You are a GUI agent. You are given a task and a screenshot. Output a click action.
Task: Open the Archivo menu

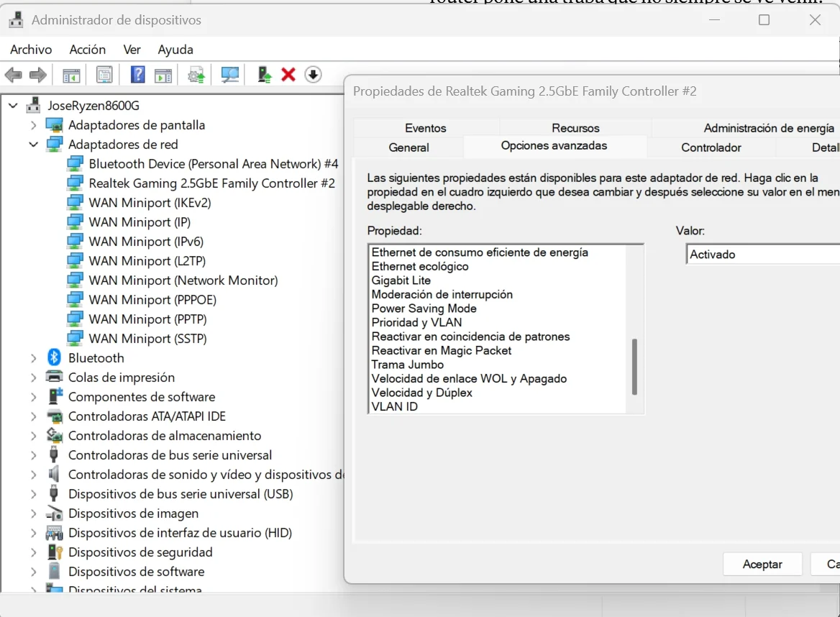tap(31, 50)
